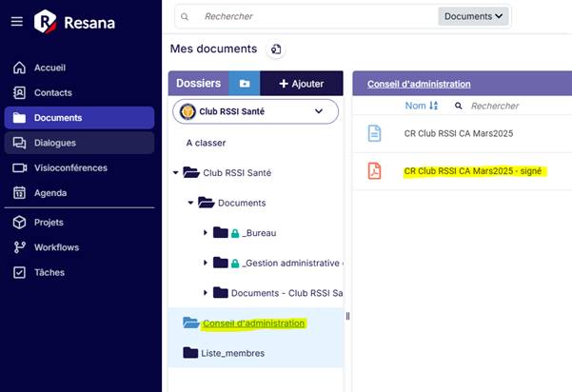Image resolution: width=572 pixels, height=392 pixels.
Task: Open the Club RSSI Santé workspace selector
Action: click(x=255, y=111)
